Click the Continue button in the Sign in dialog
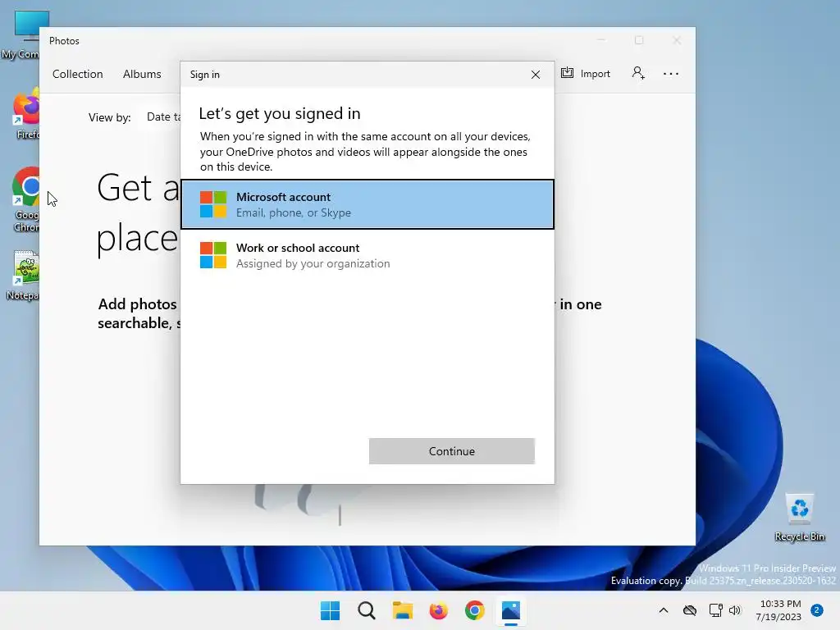Screen dimensions: 840x630 click(x=452, y=451)
